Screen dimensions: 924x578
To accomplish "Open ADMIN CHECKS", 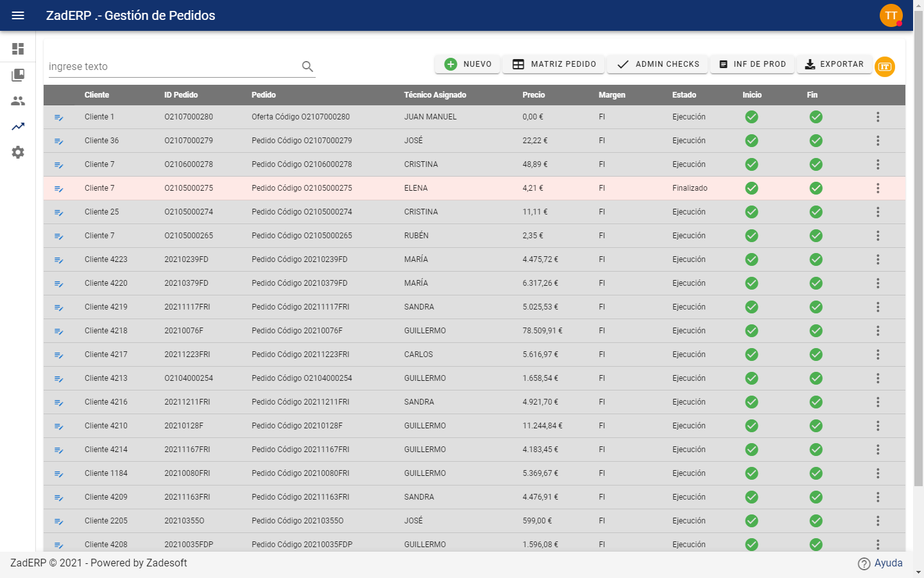I will coord(658,64).
